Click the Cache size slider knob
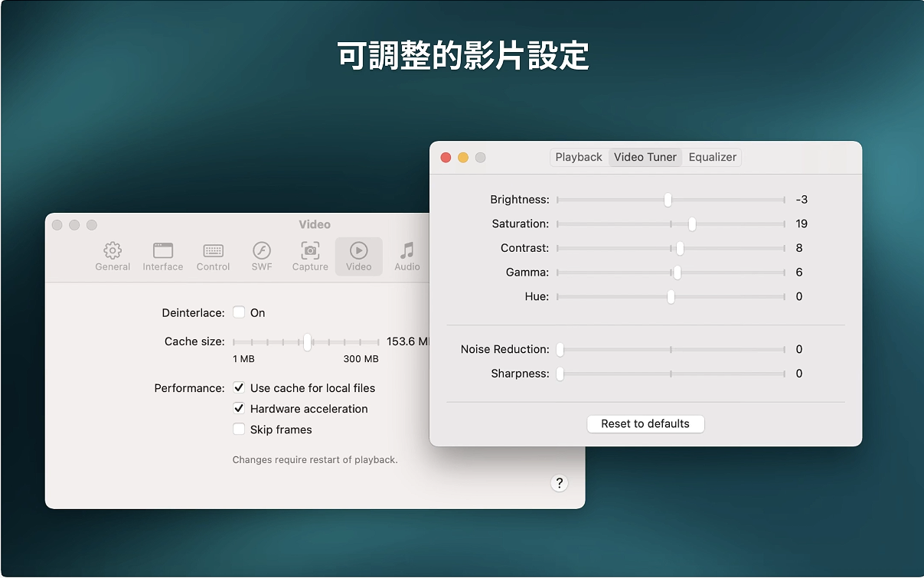The image size is (924, 578). click(x=307, y=342)
